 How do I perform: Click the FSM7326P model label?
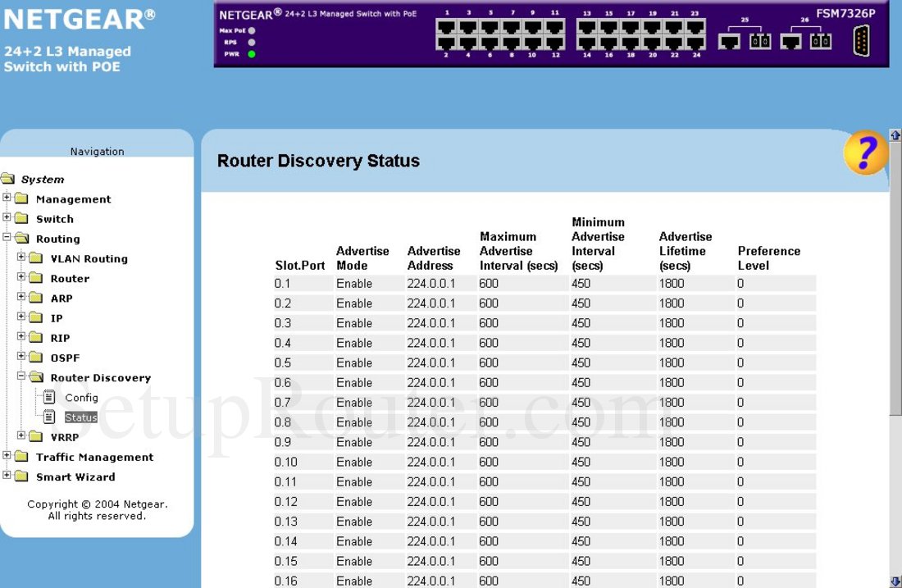coord(845,13)
